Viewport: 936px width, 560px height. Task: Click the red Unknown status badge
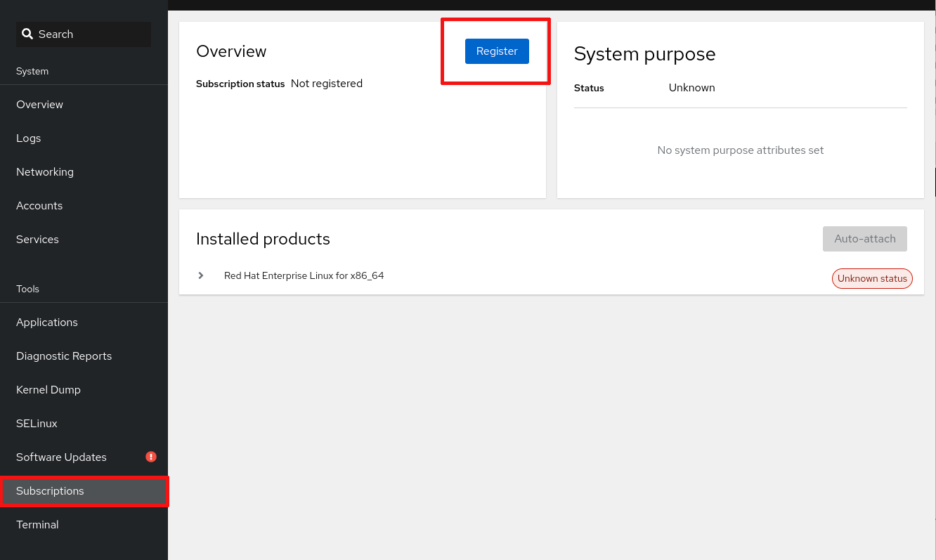point(872,278)
